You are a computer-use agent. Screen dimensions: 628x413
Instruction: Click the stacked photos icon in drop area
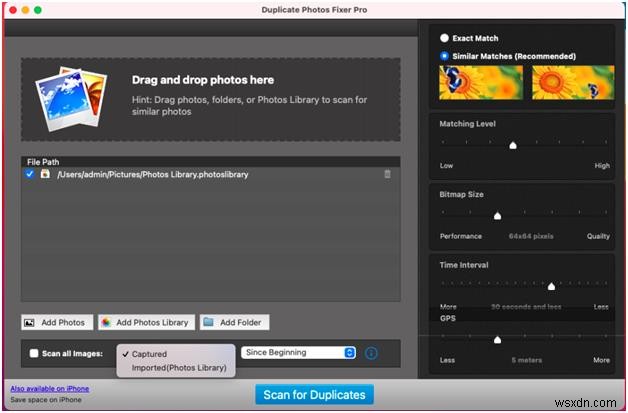71,99
